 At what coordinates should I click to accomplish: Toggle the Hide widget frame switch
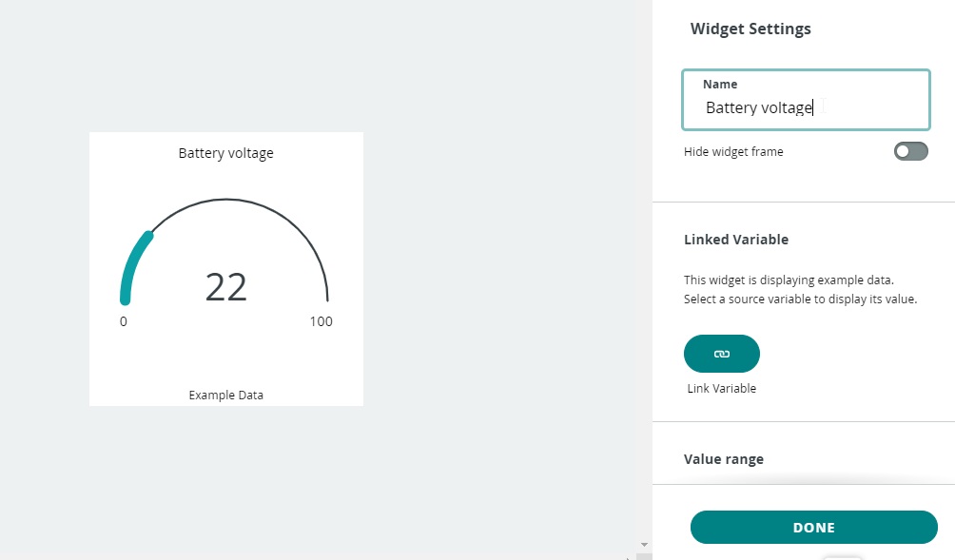(910, 151)
